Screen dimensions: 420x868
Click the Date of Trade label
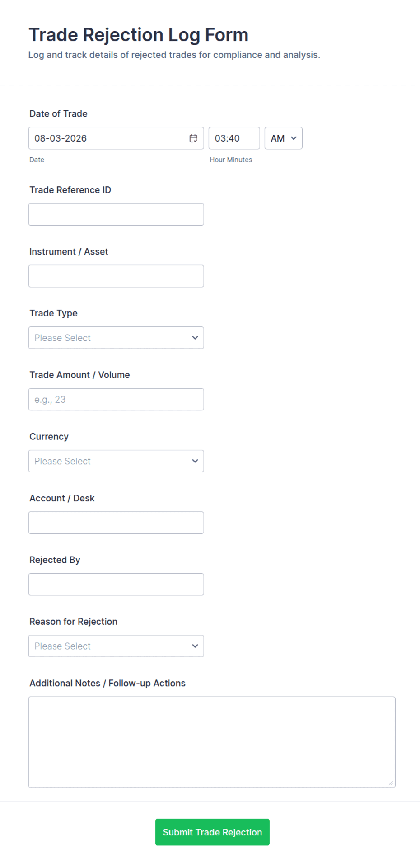pyautogui.click(x=58, y=114)
